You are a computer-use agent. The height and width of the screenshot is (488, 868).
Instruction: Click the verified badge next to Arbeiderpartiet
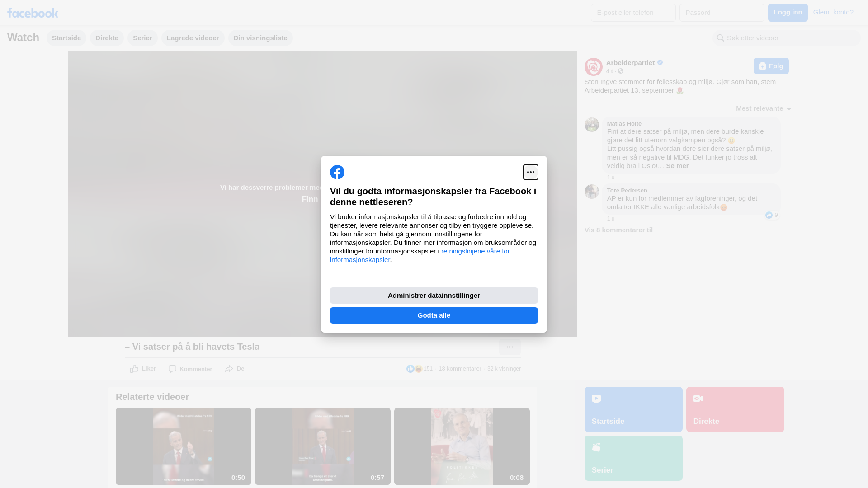[x=660, y=62]
